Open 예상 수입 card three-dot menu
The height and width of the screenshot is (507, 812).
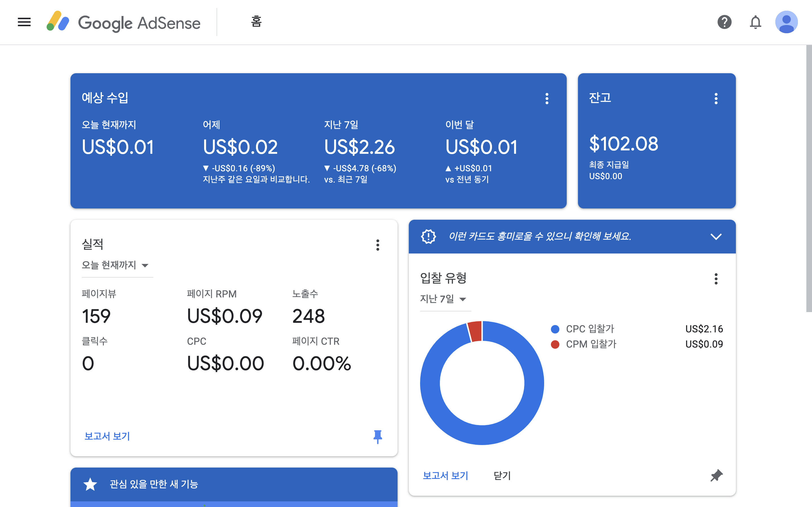tap(547, 99)
